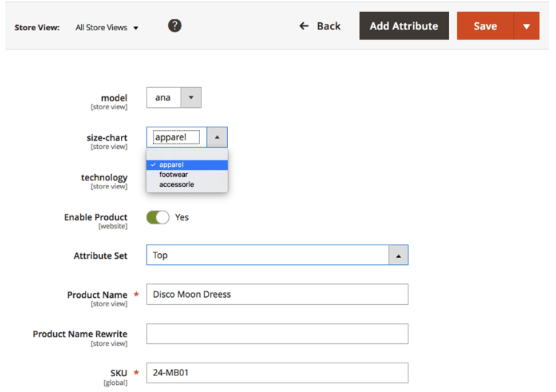This screenshot has height=392, width=556.
Task: Expand the model dropdown showing ana
Action: click(191, 97)
